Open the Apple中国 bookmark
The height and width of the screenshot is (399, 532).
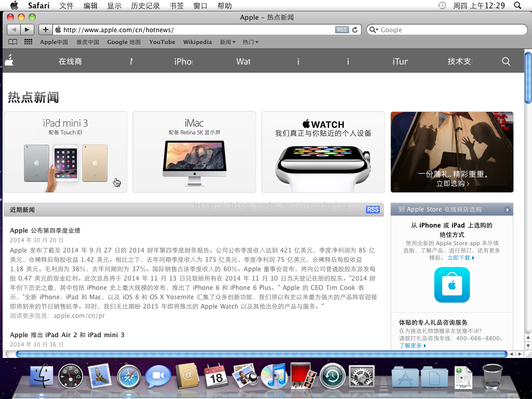tap(54, 42)
